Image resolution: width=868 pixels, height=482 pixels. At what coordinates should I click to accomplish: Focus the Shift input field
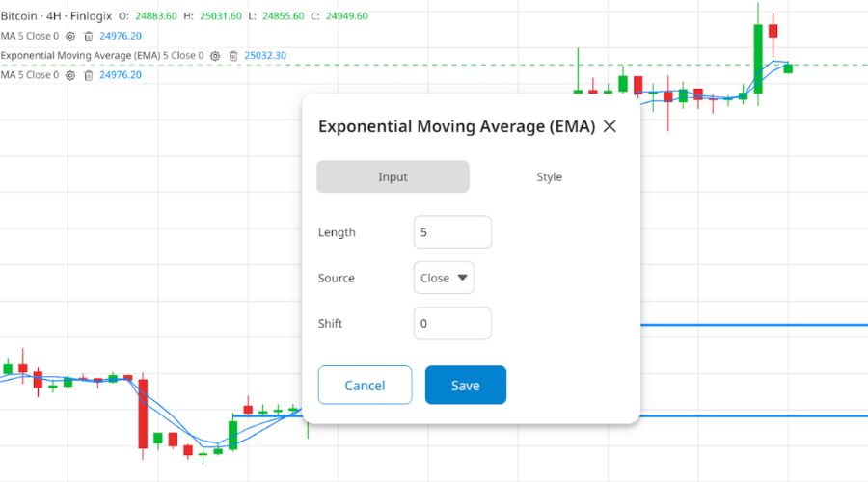(x=452, y=324)
